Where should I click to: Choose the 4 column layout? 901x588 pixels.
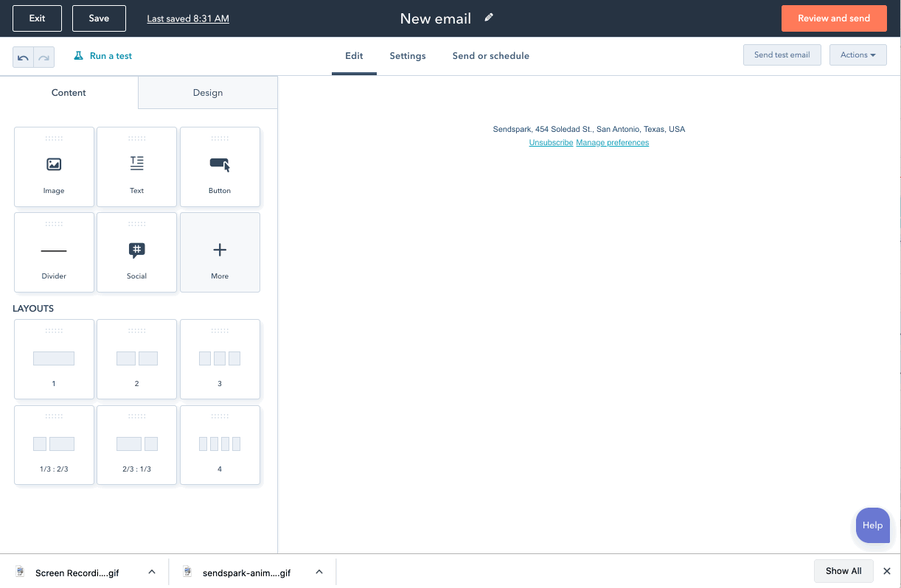pos(220,445)
